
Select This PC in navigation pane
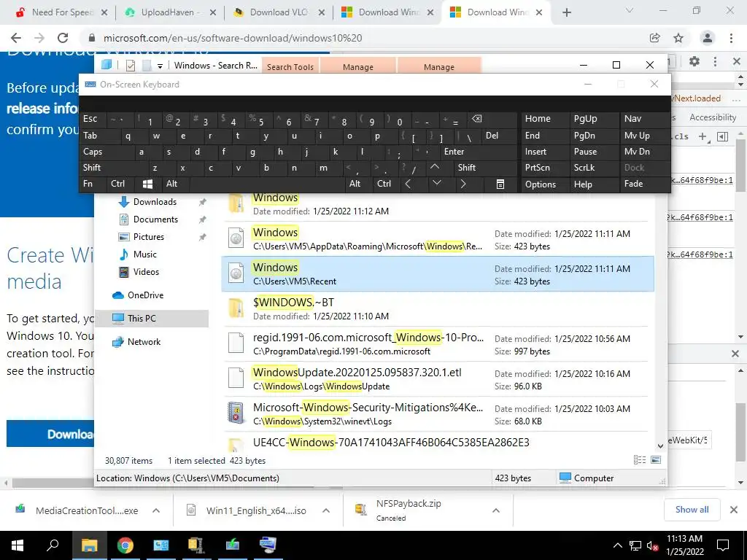[x=142, y=319]
